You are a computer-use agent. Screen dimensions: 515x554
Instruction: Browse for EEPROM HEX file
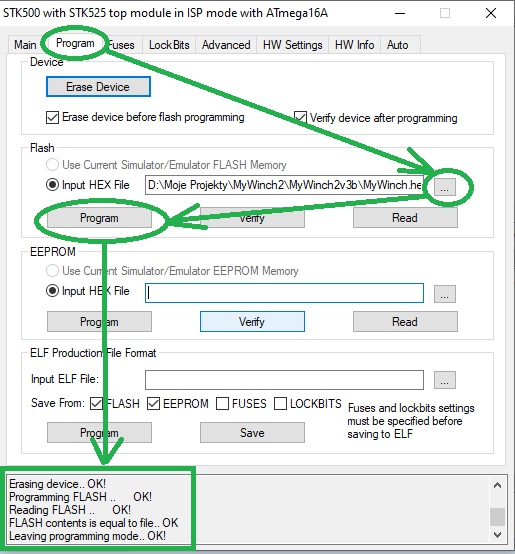tap(445, 294)
